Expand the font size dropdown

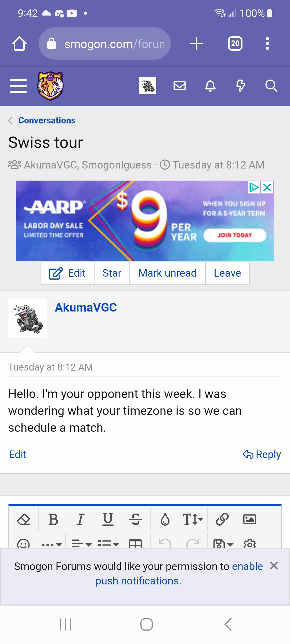pos(193,519)
